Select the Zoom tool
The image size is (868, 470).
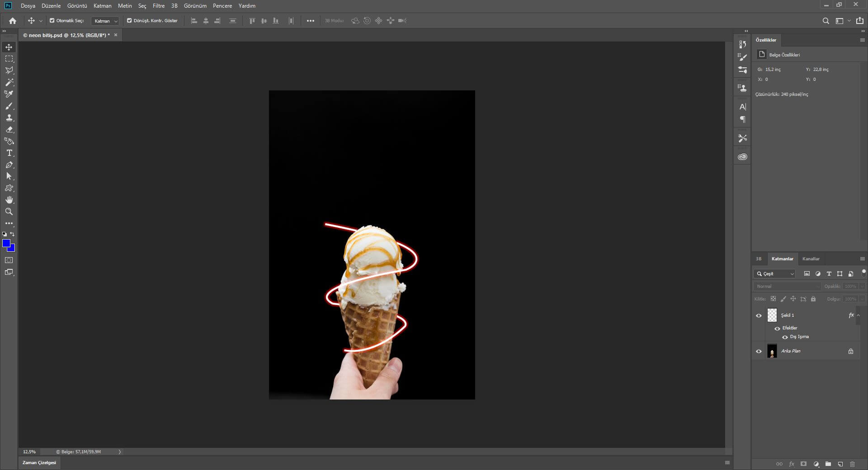pos(9,211)
